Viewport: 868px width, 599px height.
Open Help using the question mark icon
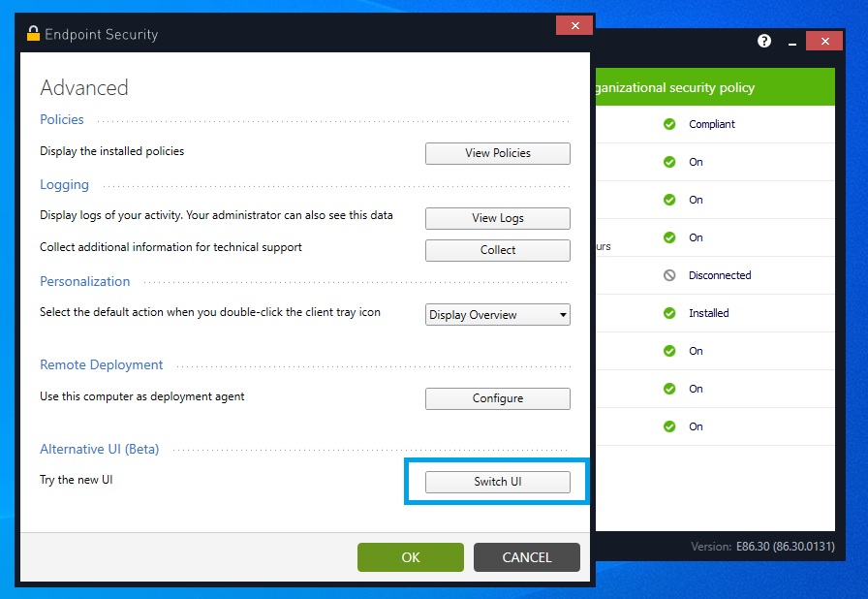click(x=764, y=41)
